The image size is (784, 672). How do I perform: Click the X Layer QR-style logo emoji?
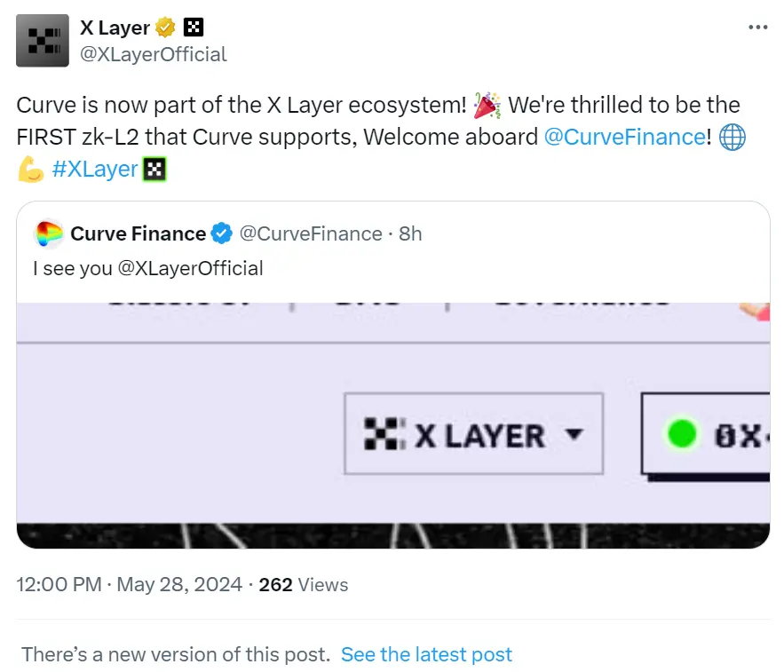point(194,26)
